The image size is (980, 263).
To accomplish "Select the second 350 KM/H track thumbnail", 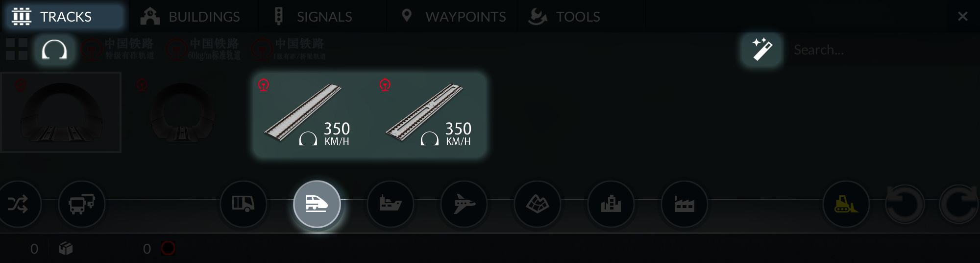I will pos(429,115).
